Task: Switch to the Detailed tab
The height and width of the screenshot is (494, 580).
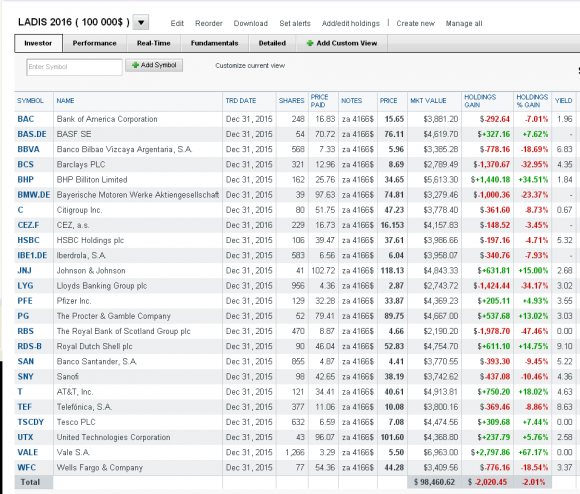Action: (x=272, y=43)
